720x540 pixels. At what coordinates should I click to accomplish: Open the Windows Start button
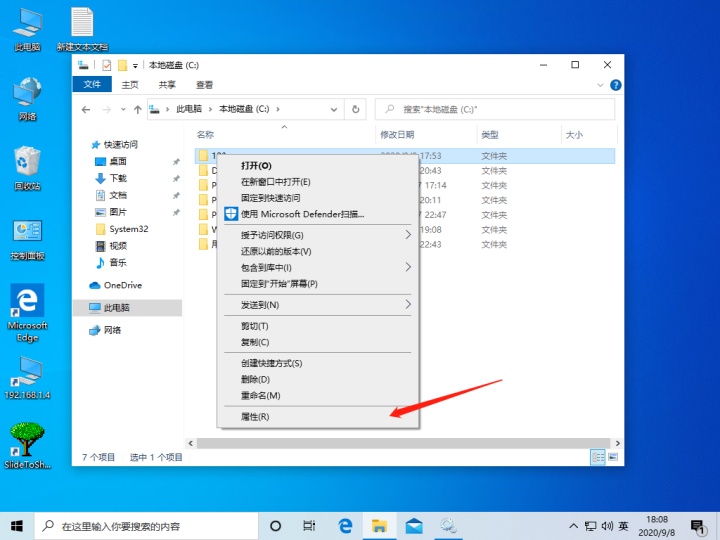[x=17, y=526]
